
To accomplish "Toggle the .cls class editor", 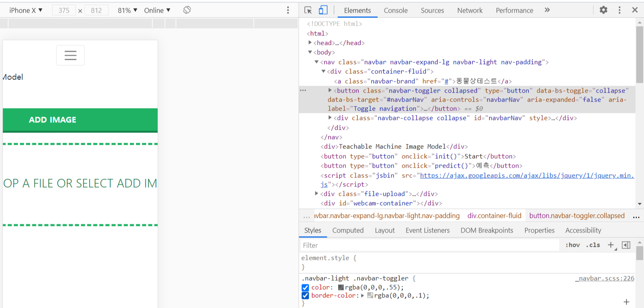I will pyautogui.click(x=593, y=245).
